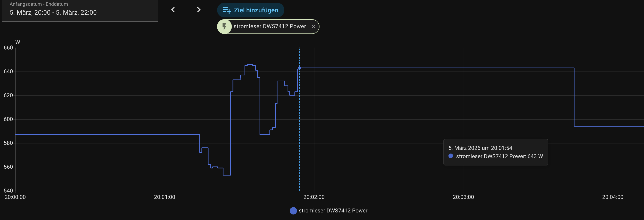Click the lightning bolt icon on the chip
Screen dimensions: 644x220
pos(224,27)
